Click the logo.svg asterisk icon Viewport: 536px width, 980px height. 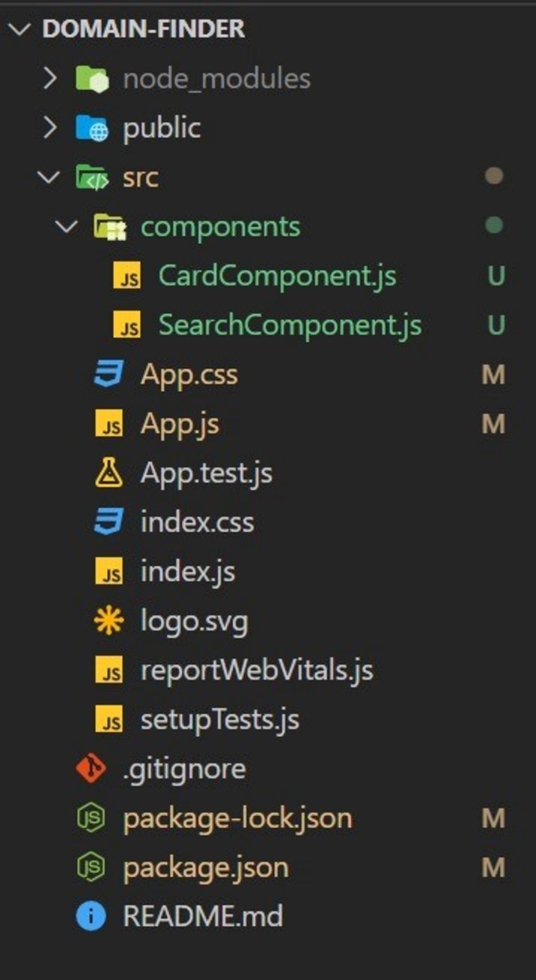point(109,621)
